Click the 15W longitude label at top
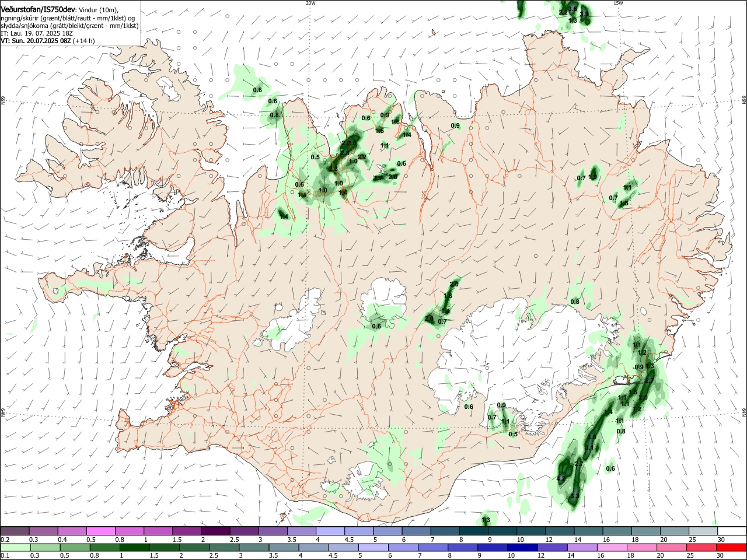The width and height of the screenshot is (747, 560). click(618, 3)
